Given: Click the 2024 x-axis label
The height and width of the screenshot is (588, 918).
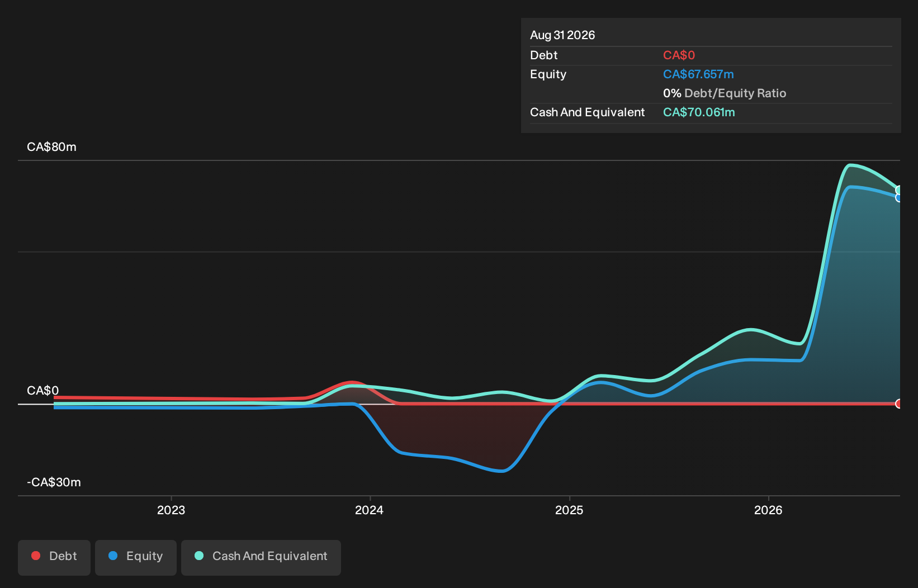Looking at the screenshot, I should tap(370, 510).
